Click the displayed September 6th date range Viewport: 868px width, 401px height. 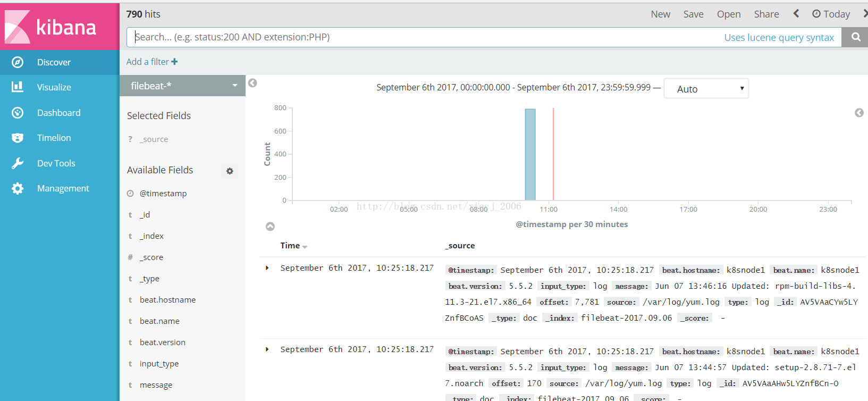click(513, 87)
